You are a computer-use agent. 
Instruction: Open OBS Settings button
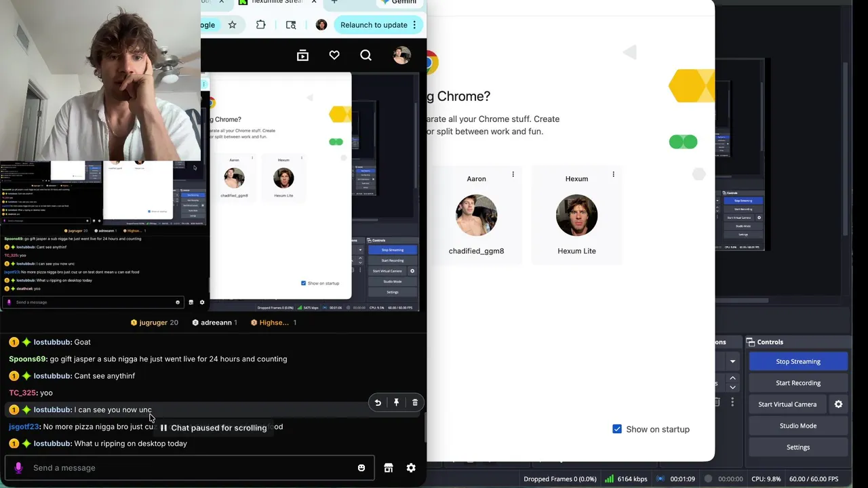pos(798,447)
